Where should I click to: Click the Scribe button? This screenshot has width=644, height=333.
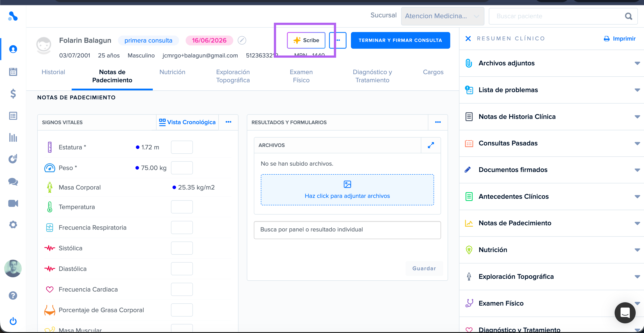click(x=306, y=40)
